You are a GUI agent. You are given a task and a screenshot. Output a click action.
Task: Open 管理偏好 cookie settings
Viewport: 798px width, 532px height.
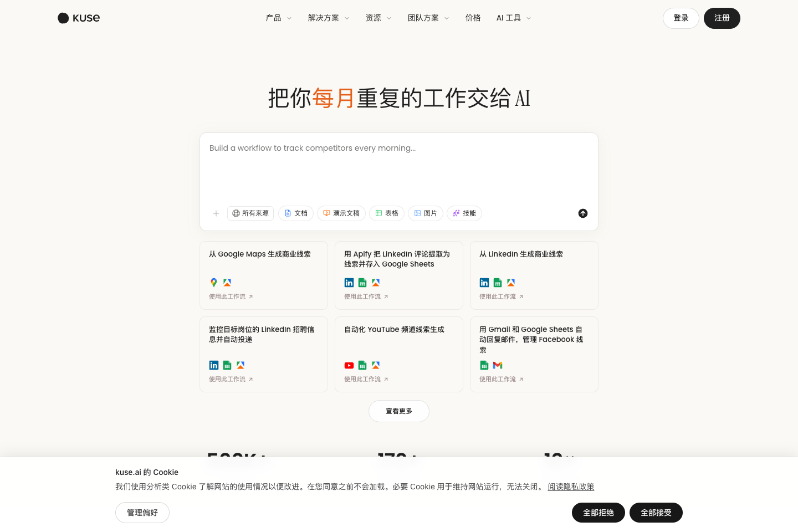click(142, 513)
